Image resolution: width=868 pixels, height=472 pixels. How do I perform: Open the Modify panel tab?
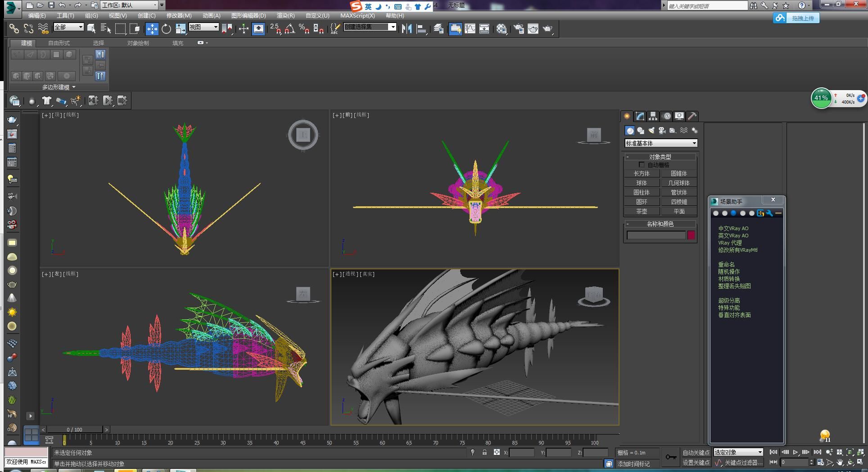tap(640, 116)
